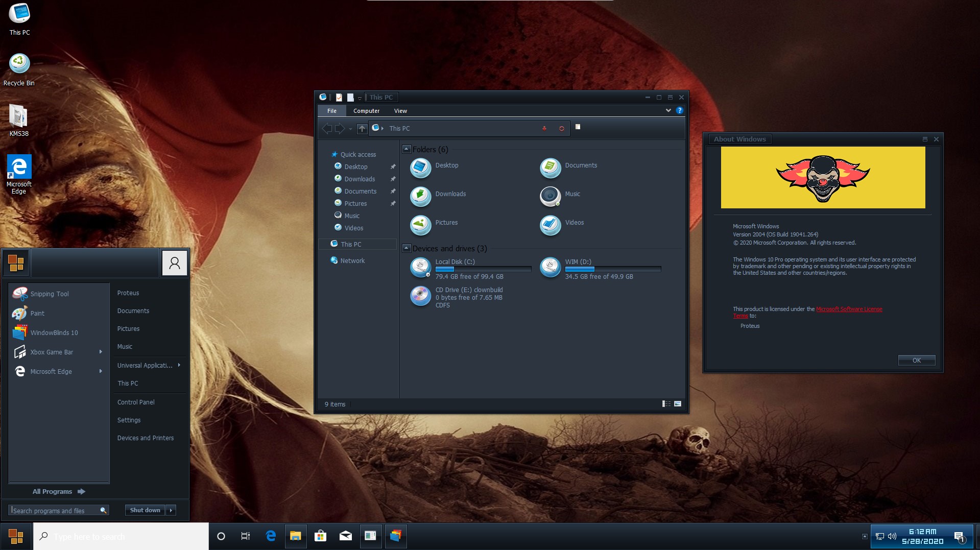Click the taskbar Type here to search box

click(121, 536)
